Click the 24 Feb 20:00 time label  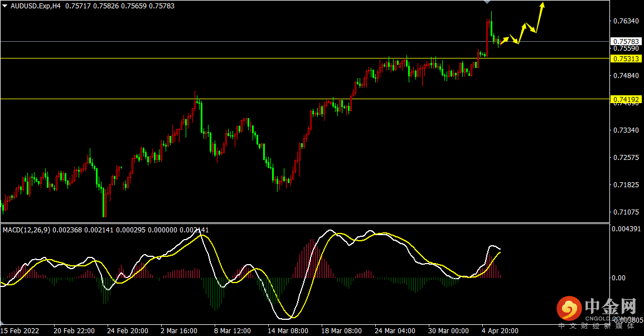coord(128,330)
